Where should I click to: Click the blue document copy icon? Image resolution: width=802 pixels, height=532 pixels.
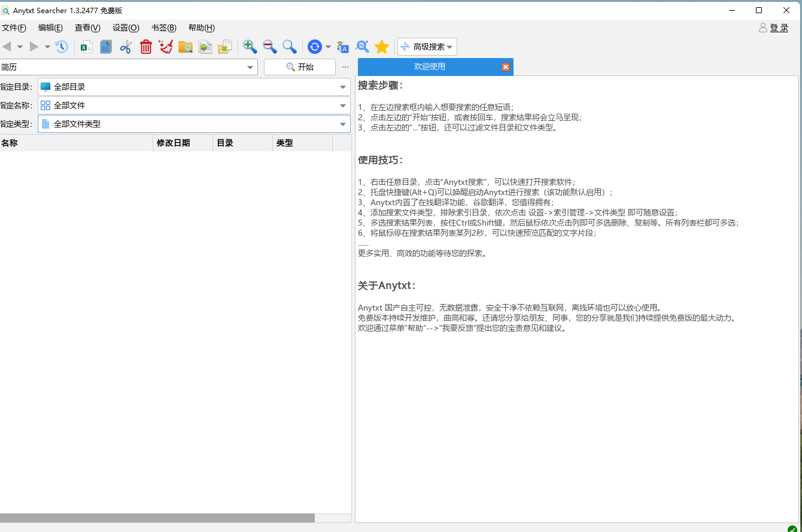tap(106, 47)
